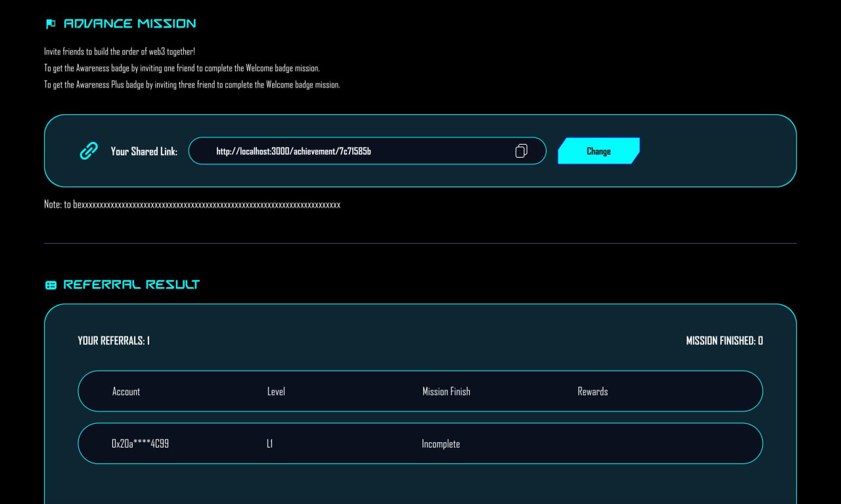The image size is (841, 504).
Task: Click the Mission Finish column header
Action: [446, 392]
